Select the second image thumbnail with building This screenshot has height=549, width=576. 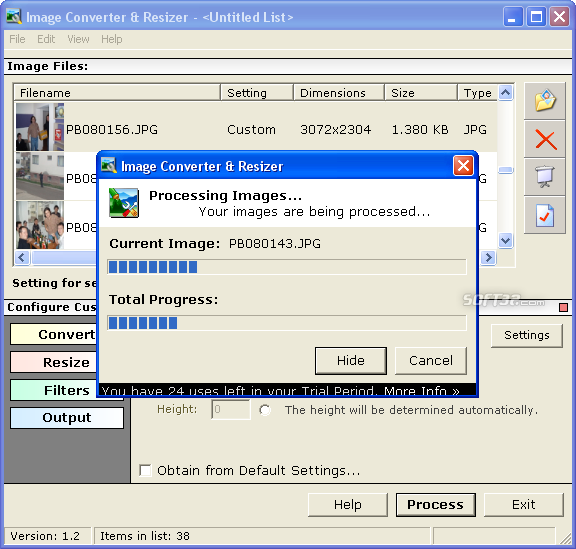[x=40, y=176]
